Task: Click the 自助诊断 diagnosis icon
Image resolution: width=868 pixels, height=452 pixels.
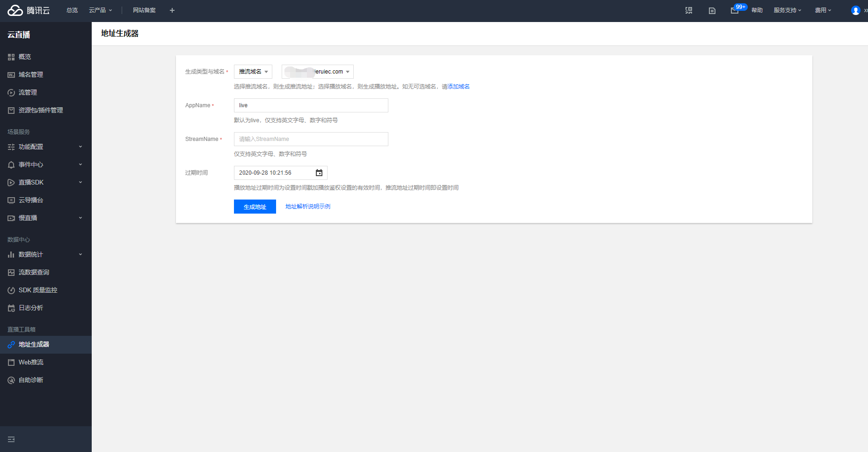Action: tap(11, 380)
